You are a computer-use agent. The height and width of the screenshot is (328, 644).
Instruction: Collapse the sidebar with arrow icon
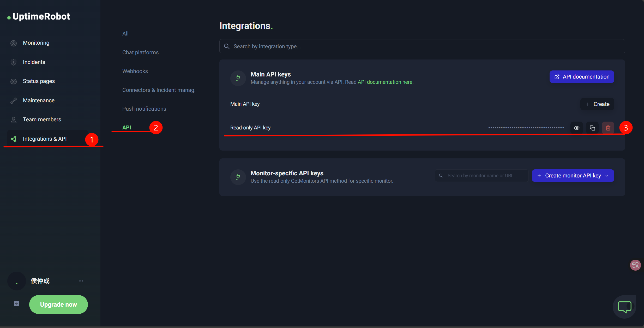16,304
